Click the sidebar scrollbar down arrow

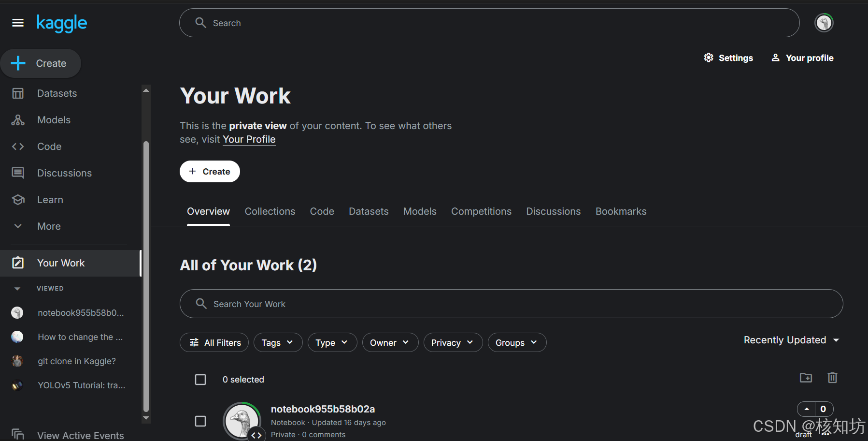coord(146,418)
